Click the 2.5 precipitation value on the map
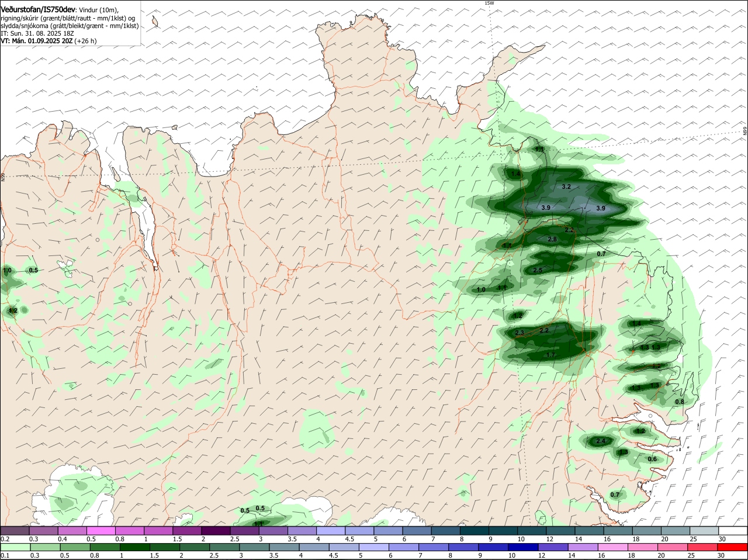 (538, 270)
